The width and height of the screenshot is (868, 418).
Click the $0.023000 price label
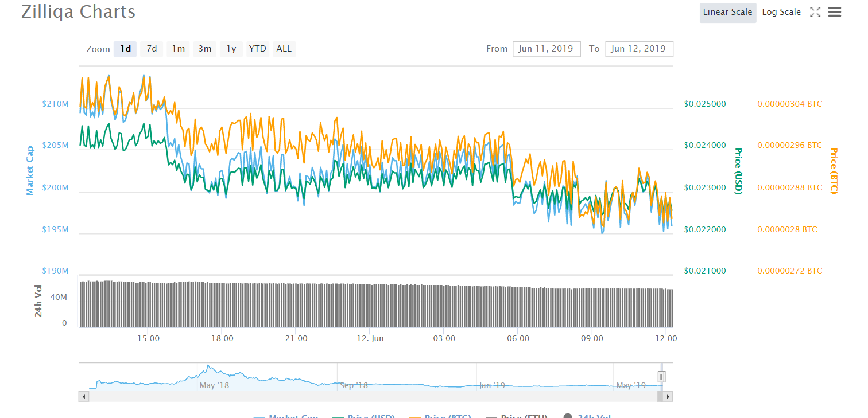point(705,187)
